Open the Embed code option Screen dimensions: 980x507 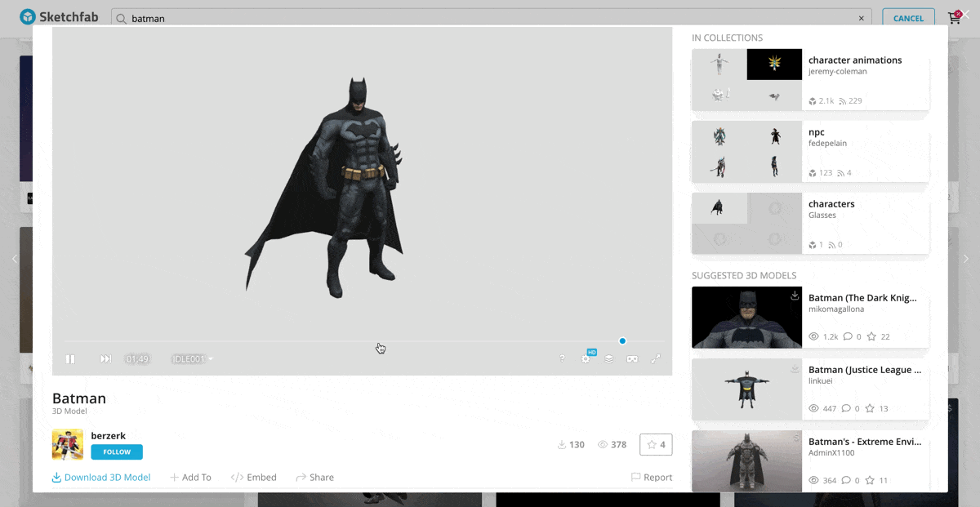253,478
